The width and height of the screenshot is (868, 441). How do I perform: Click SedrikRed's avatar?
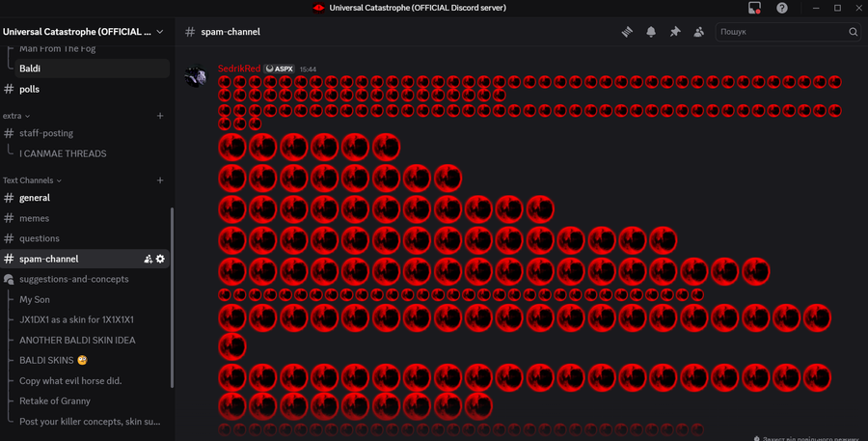pos(196,76)
